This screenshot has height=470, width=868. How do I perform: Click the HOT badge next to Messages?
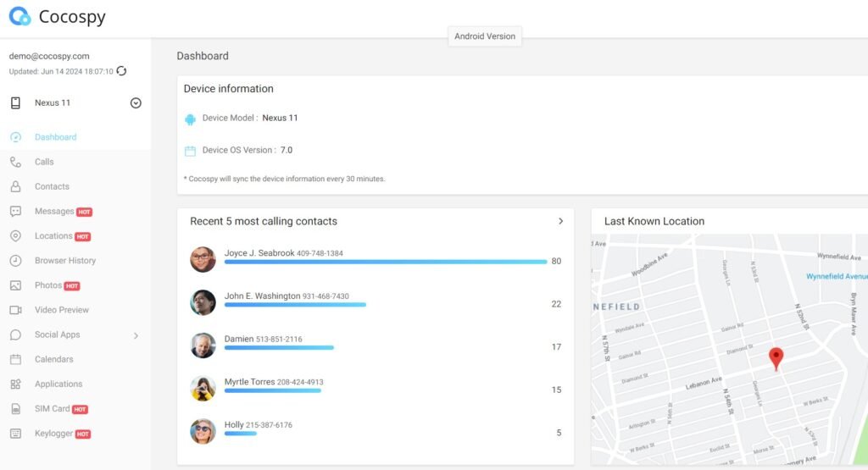point(84,212)
